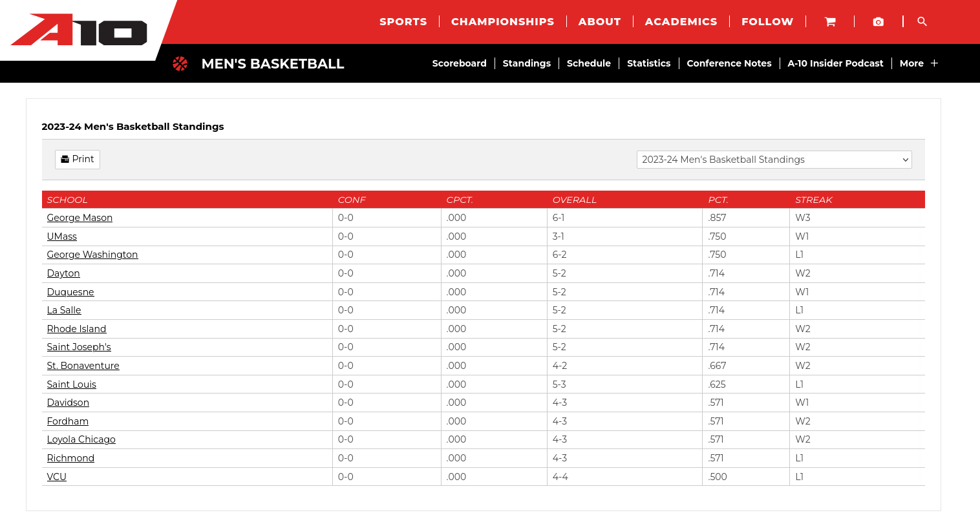Click the 2023-24 Men's Basketball Standings heading

(133, 127)
